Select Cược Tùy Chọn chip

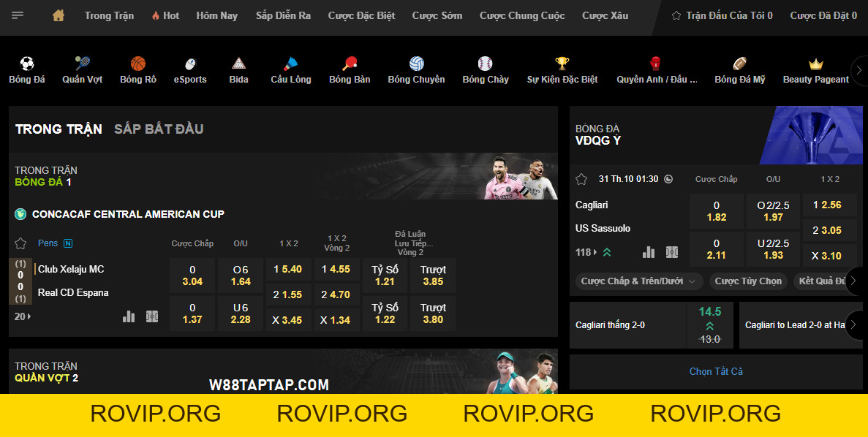(x=748, y=281)
